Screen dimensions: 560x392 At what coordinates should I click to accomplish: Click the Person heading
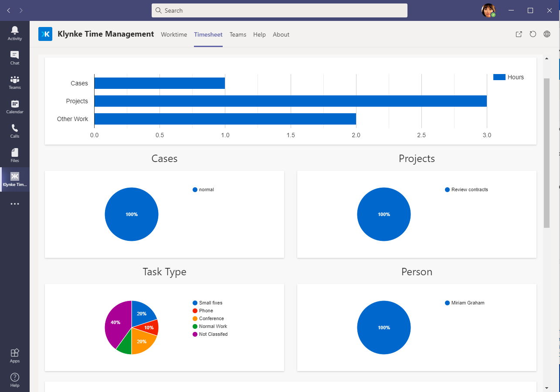(417, 272)
